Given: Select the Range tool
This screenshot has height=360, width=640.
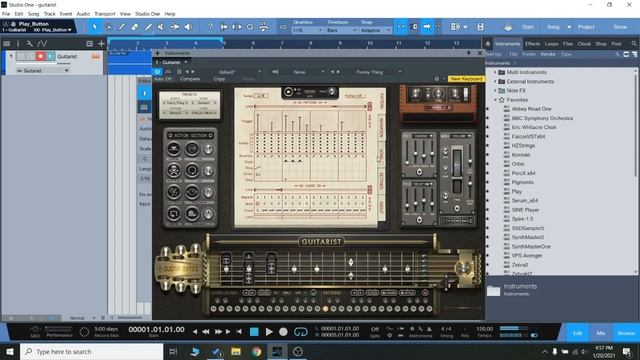Looking at the screenshot, I should click(x=109, y=27).
